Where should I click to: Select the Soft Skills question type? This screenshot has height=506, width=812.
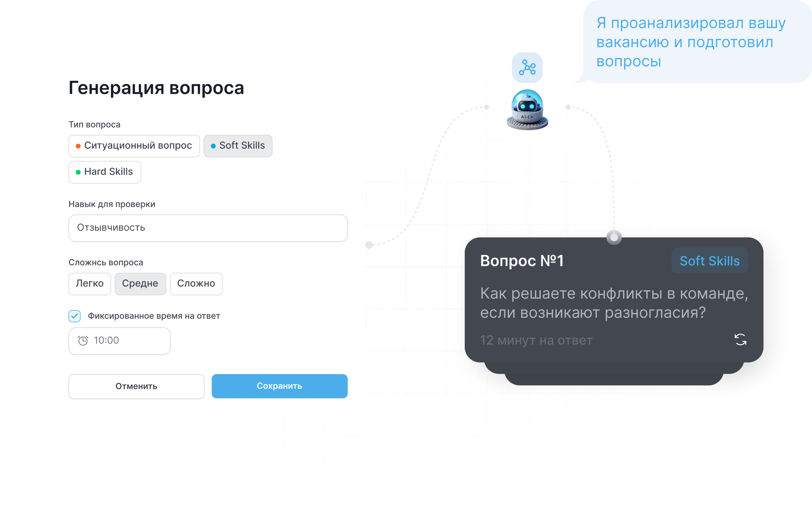point(238,146)
